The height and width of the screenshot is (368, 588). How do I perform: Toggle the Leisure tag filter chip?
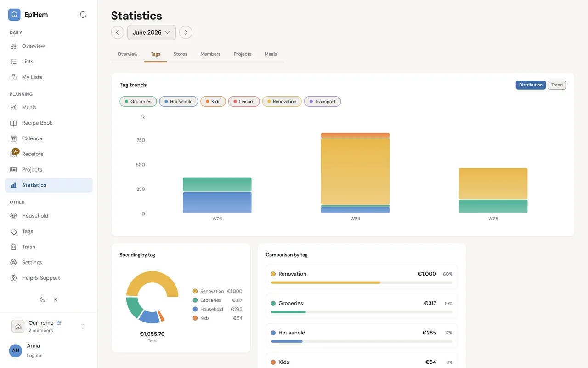[x=244, y=102]
